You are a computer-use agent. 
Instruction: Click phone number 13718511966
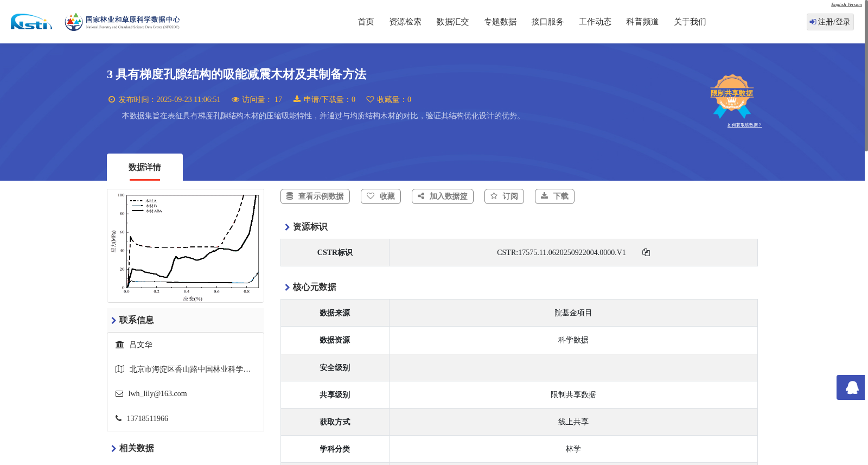[x=148, y=418]
